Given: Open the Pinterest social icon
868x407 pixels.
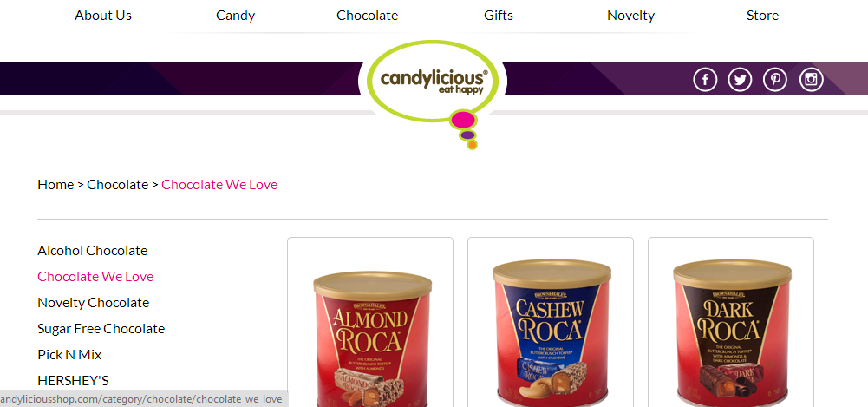Looking at the screenshot, I should 775,80.
